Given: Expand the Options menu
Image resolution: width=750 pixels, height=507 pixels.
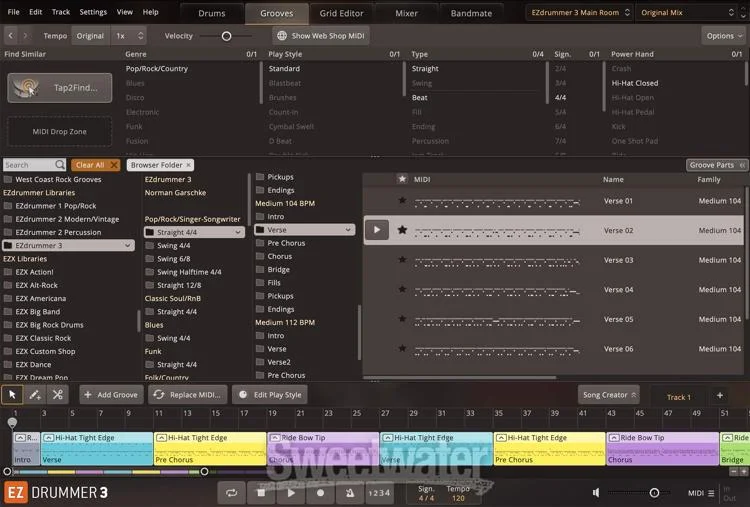Looking at the screenshot, I should pos(725,36).
